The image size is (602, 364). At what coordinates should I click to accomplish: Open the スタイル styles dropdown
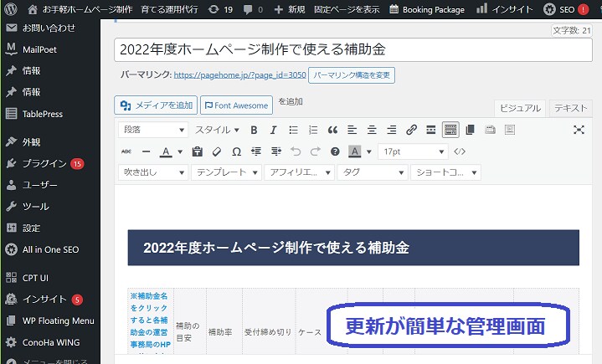point(218,130)
